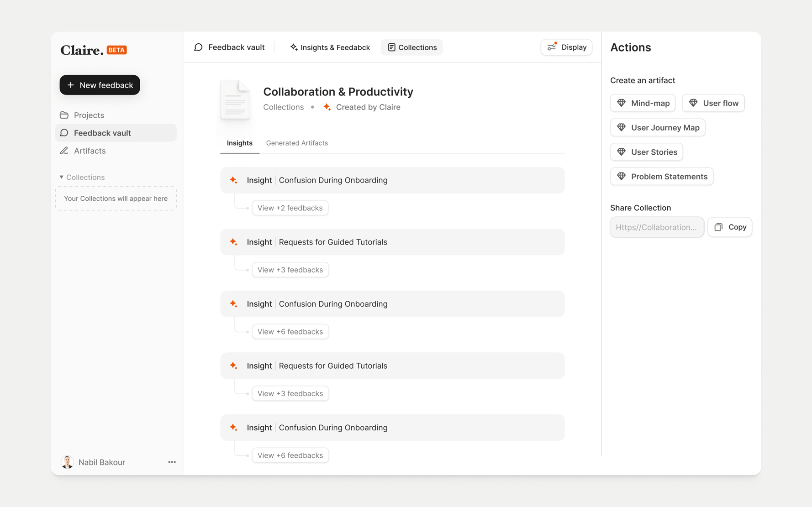
Task: Click the sparkle icon on the third insight row
Action: click(234, 304)
